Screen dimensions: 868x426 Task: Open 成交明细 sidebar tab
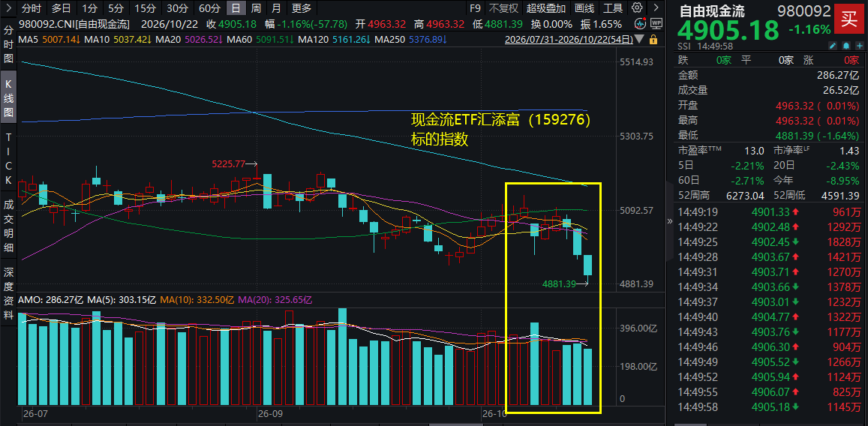click(x=8, y=226)
